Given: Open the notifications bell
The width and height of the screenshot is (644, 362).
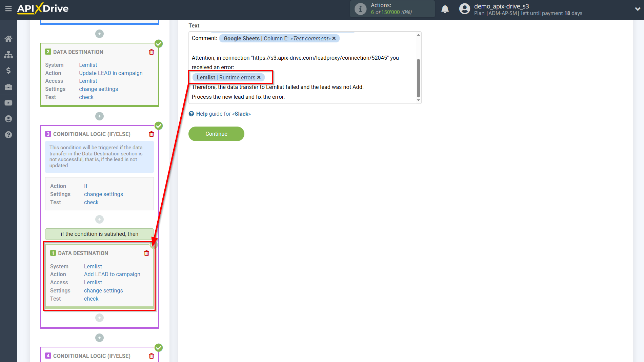Looking at the screenshot, I should [445, 9].
